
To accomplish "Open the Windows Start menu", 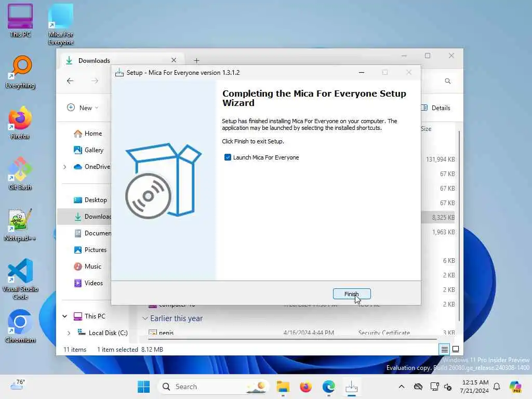I will pyautogui.click(x=143, y=387).
